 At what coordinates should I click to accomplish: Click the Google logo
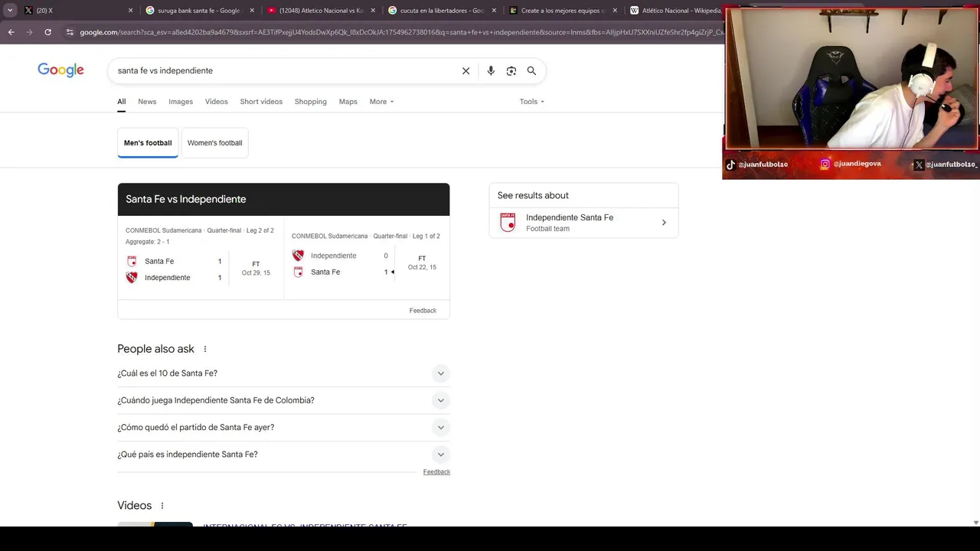[x=60, y=70]
